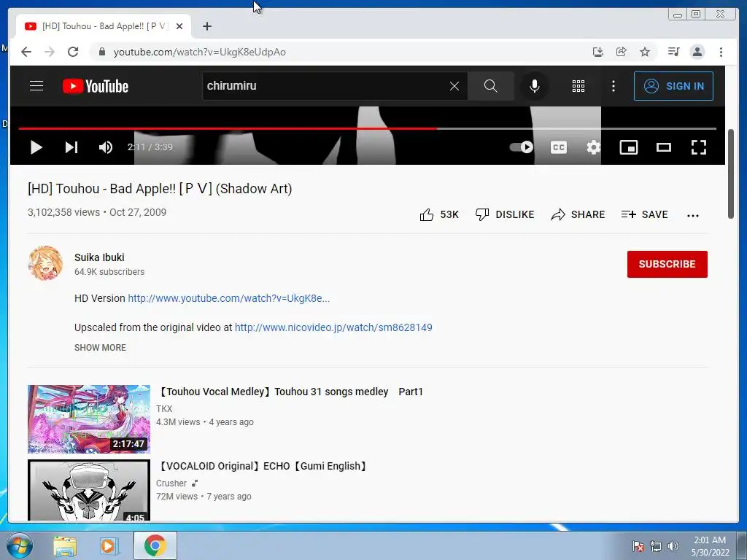
Task: View site information lock icon
Action: click(101, 52)
